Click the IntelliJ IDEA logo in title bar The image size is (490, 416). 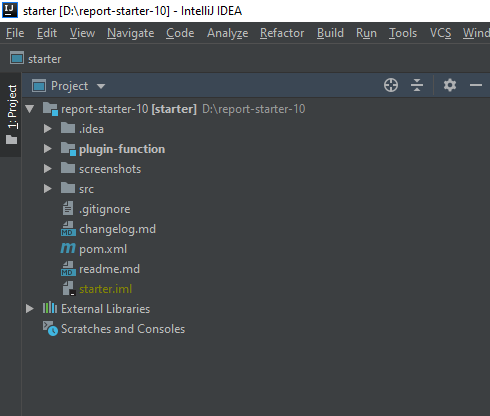click(x=10, y=10)
